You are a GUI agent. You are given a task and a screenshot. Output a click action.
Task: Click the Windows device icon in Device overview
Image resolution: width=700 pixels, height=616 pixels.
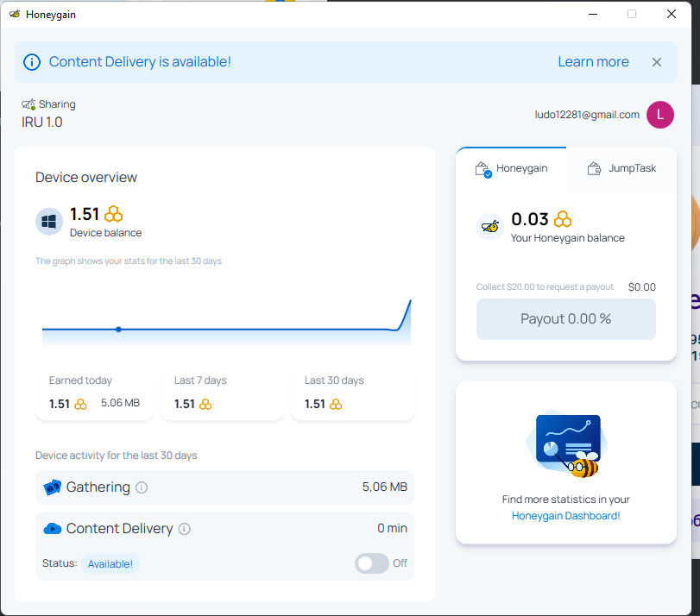(x=49, y=222)
